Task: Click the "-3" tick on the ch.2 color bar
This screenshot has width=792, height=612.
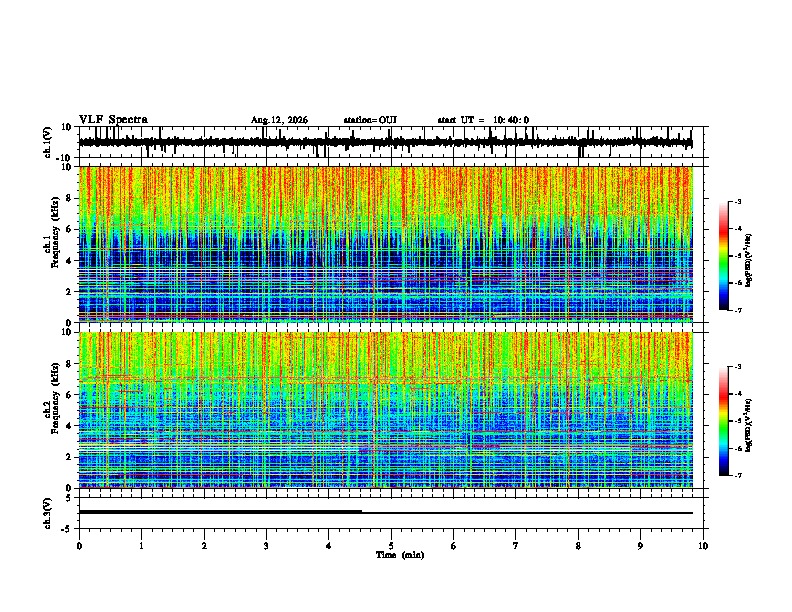Action: pos(737,367)
